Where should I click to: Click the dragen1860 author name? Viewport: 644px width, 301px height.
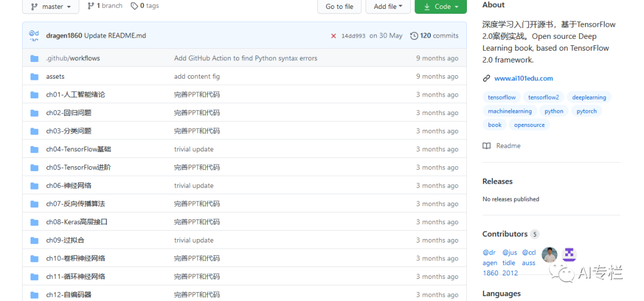coord(64,36)
